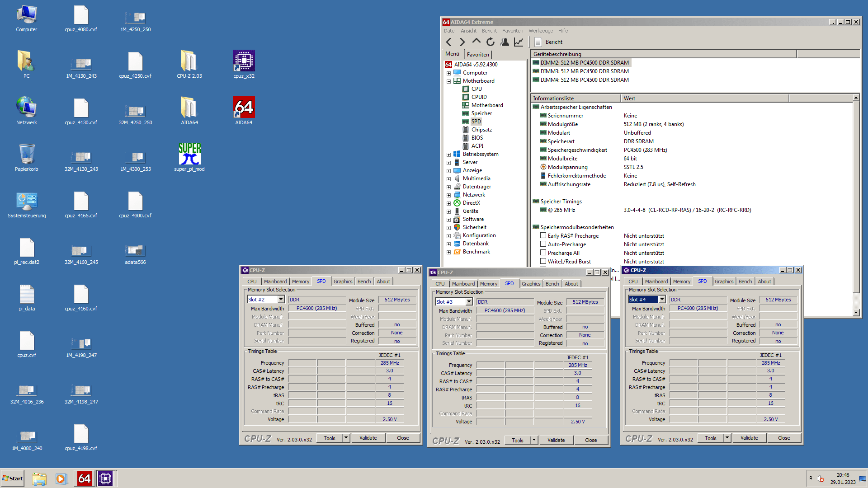Click the Bericht report icon in toolbar

[538, 42]
